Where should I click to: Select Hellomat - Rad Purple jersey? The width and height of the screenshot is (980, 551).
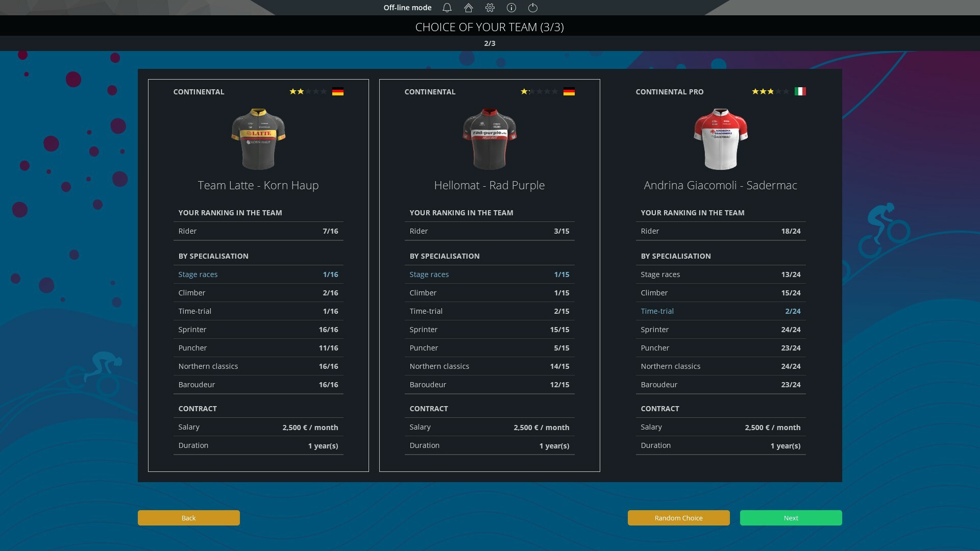coord(490,138)
